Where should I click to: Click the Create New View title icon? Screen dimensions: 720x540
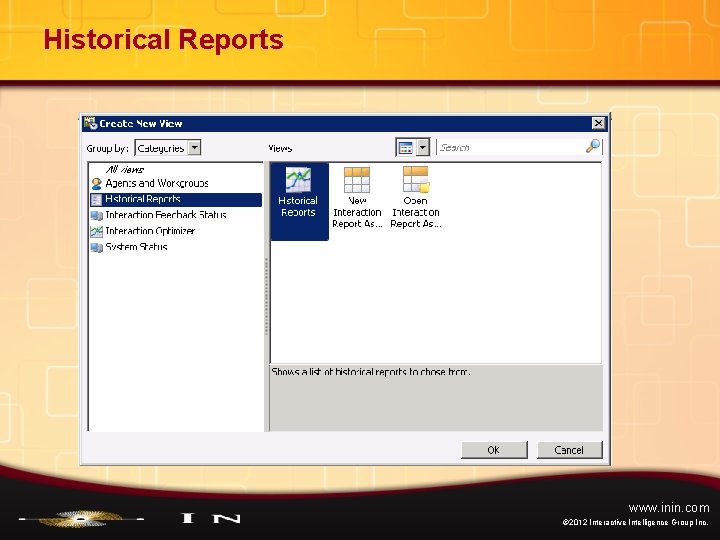coord(90,123)
